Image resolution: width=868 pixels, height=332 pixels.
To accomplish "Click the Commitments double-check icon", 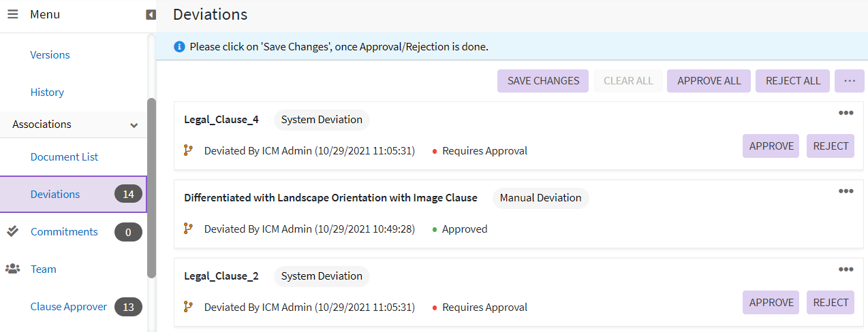I will [13, 231].
